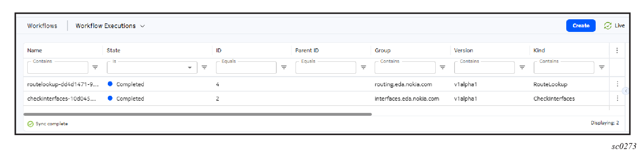
Task: Select the routelookup-dd4d1471 execution row
Action: [x=63, y=85]
